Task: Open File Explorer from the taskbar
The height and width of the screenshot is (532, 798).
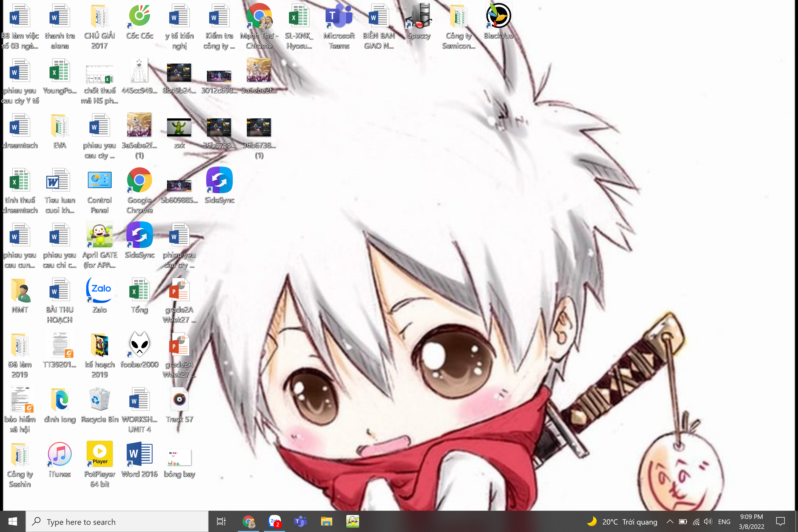Action: [x=326, y=521]
